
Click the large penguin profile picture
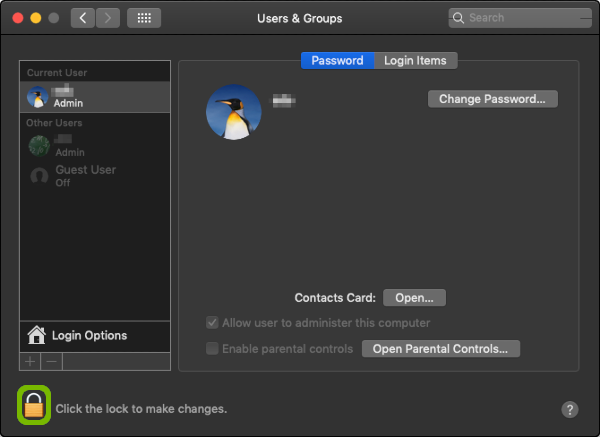[x=233, y=112]
